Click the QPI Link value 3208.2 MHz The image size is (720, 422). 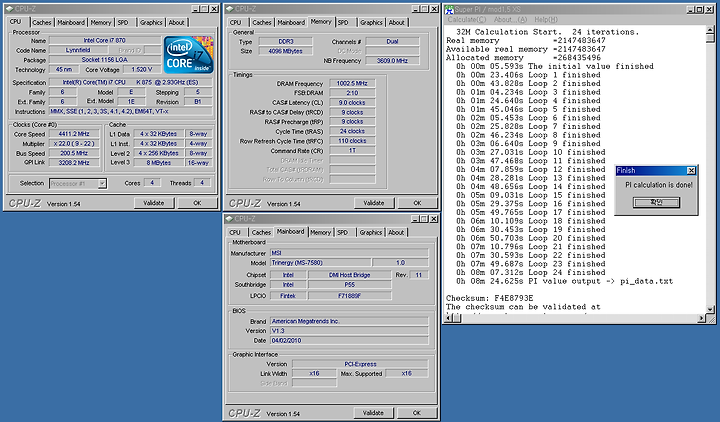click(x=73, y=163)
